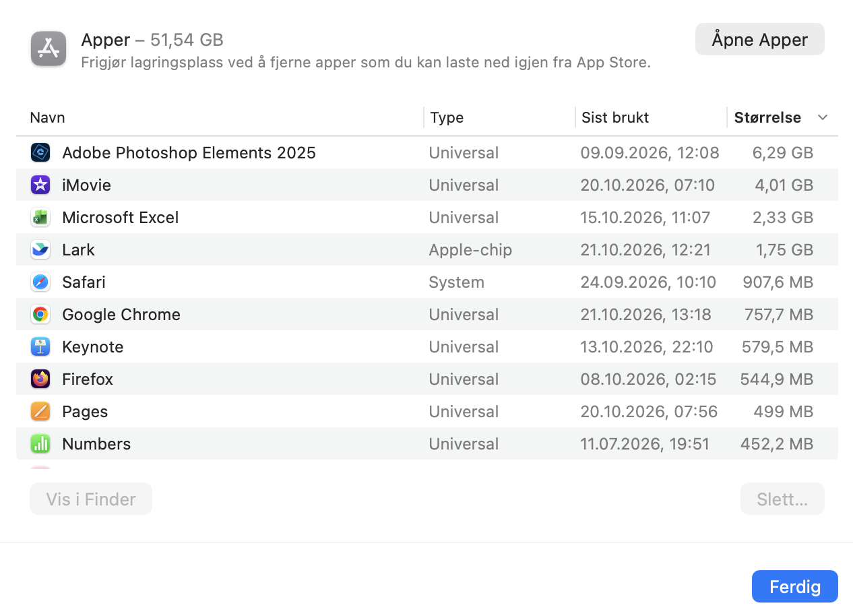The image size is (853, 616).
Task: Select the Firefox fox icon
Action: pos(40,379)
